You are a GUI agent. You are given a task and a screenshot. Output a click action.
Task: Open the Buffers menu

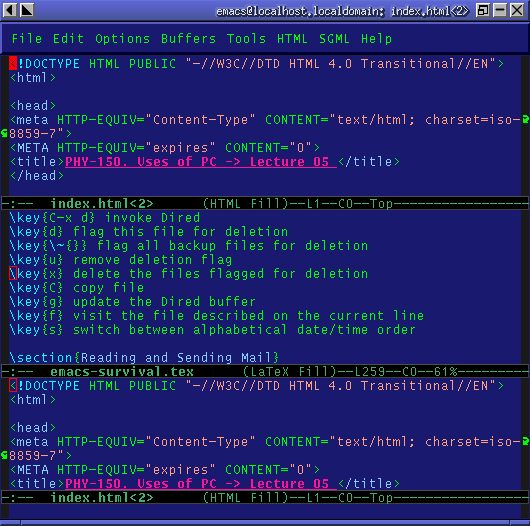coord(188,39)
